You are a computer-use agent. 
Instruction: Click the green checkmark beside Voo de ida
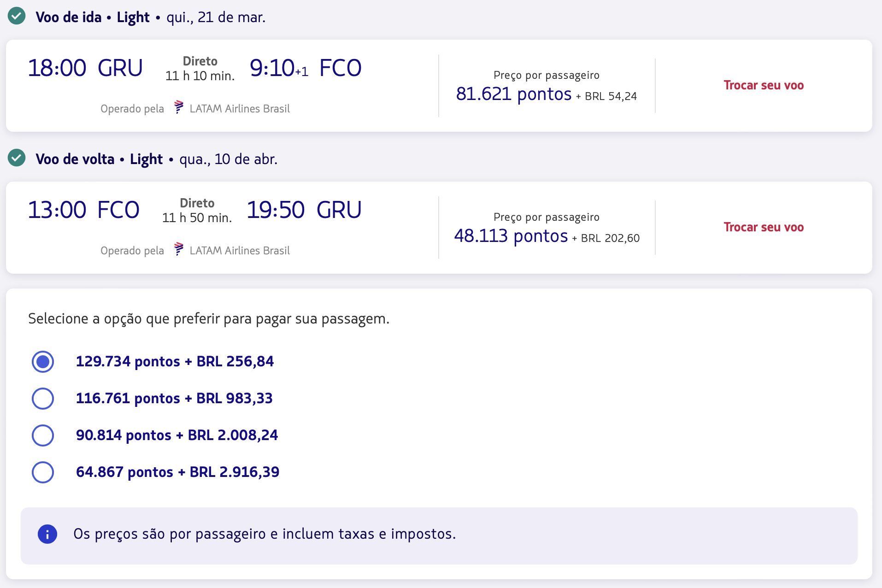tap(17, 17)
